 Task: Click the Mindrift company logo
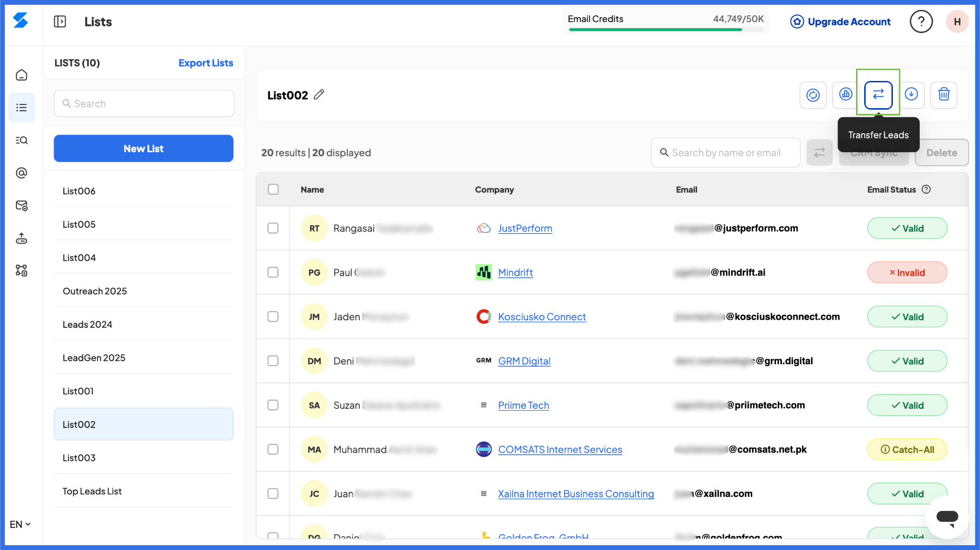tap(484, 272)
